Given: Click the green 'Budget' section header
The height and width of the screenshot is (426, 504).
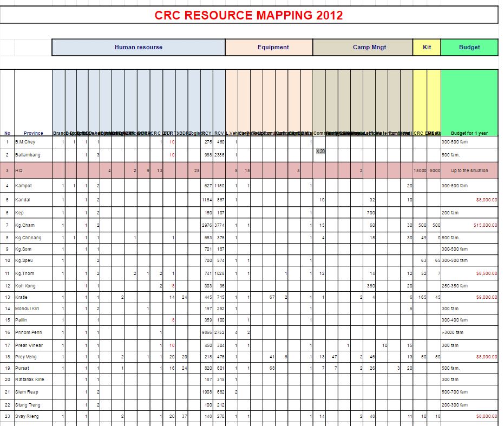Looking at the screenshot, I should pyautogui.click(x=469, y=47).
